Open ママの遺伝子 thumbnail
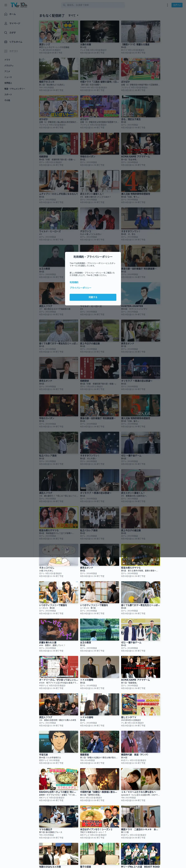 pyautogui.click(x=58, y=817)
